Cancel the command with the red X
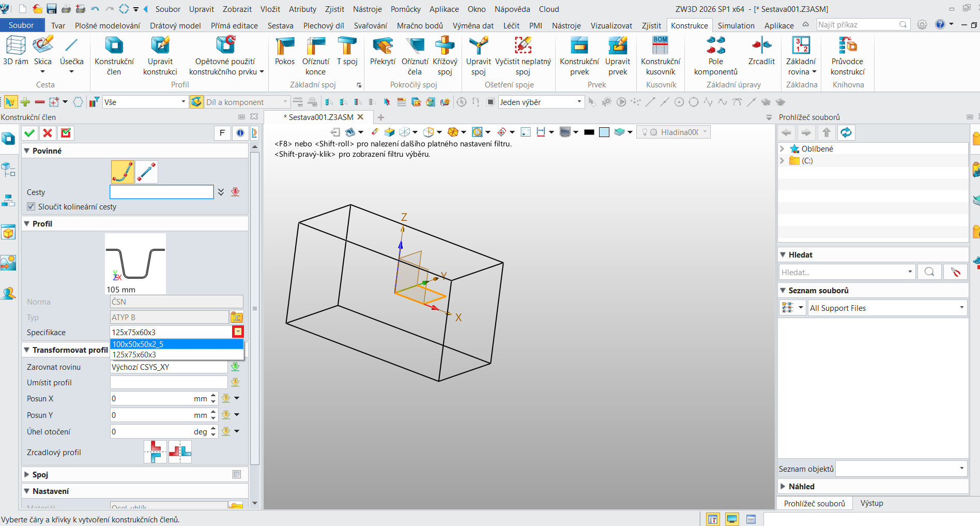The height and width of the screenshot is (526, 980). [x=48, y=133]
